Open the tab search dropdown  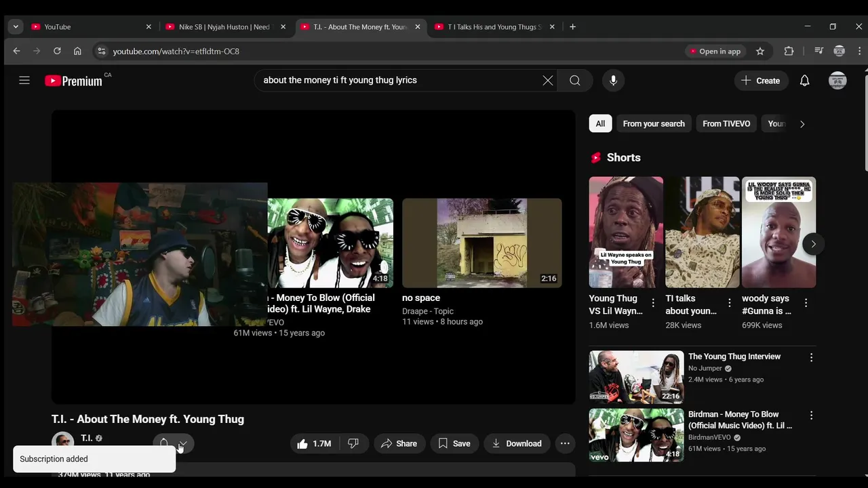pos(15,27)
